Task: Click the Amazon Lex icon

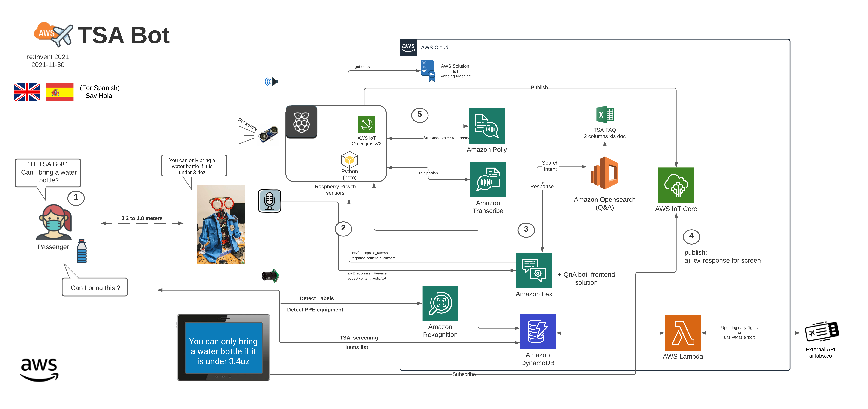Action: 534,270
